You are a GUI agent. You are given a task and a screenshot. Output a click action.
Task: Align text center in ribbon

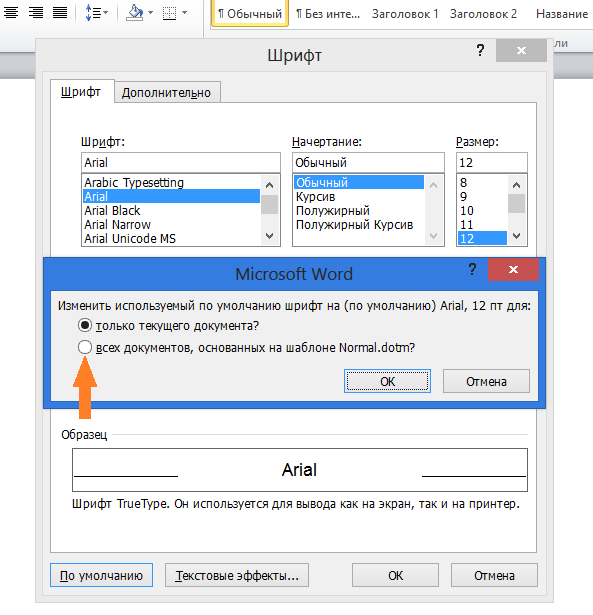(x=11, y=13)
